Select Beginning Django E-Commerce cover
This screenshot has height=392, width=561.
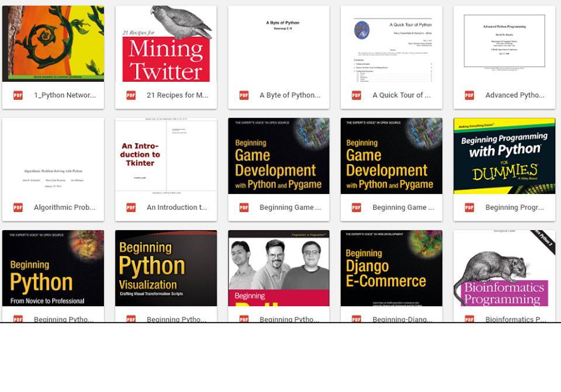(x=392, y=268)
